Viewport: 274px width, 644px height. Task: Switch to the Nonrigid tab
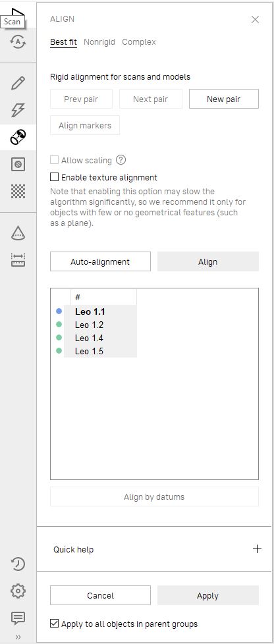99,42
